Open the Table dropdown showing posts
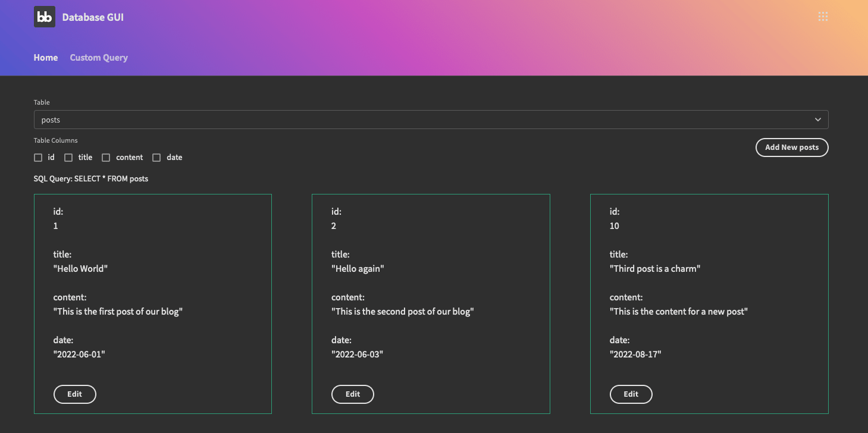This screenshot has height=433, width=868. 431,120
